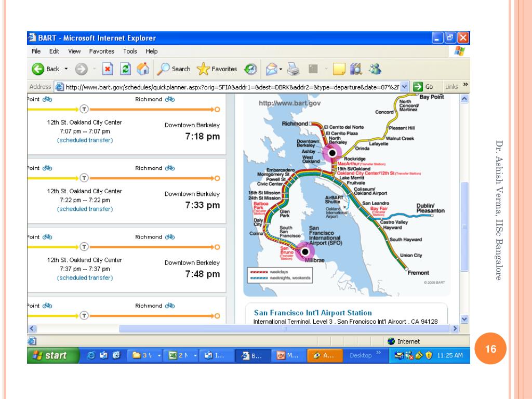Open the Favorites star toolbar button
This screenshot has width=532, height=399.
[x=217, y=69]
